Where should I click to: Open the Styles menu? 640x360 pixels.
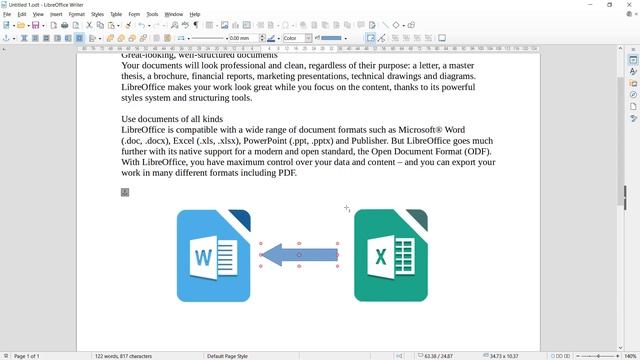click(x=97, y=14)
